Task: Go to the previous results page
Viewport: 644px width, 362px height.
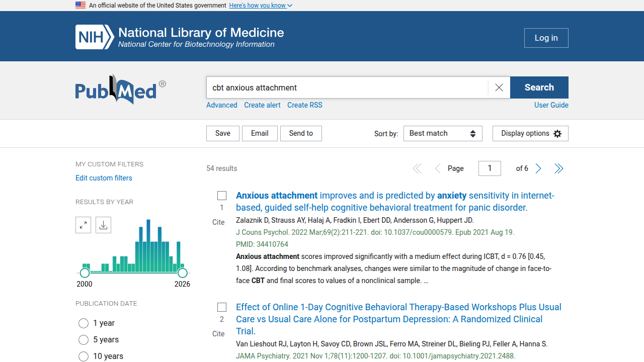Action: pos(437,169)
